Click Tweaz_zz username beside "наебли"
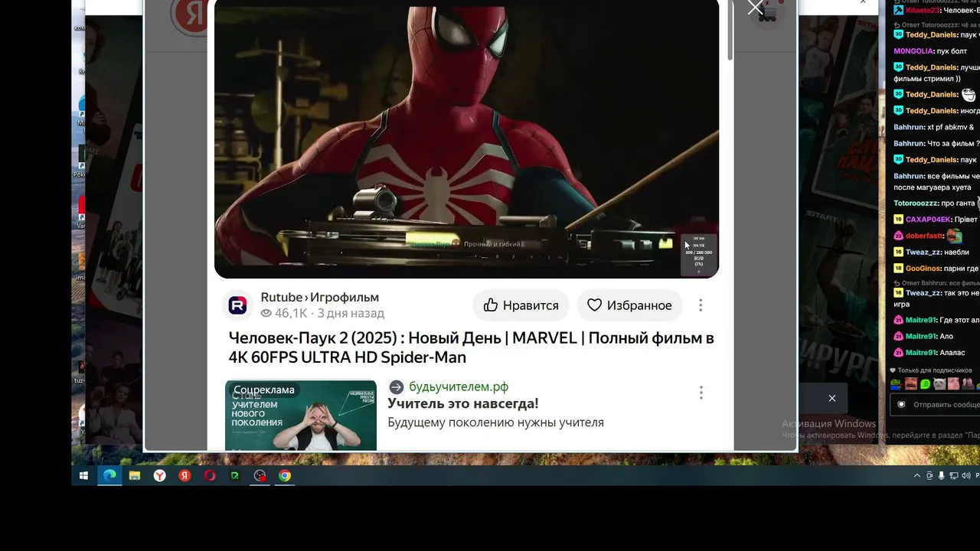 click(922, 253)
